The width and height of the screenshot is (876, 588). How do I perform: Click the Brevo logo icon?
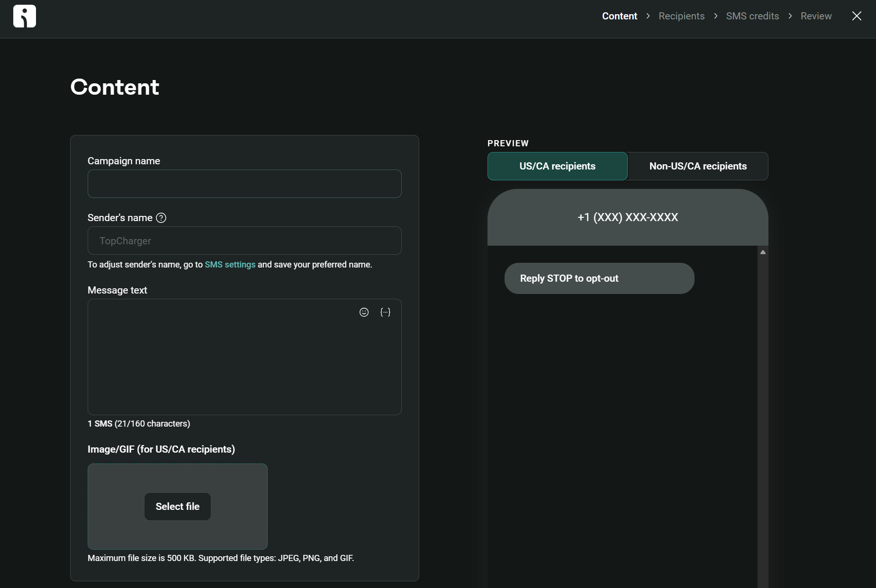point(25,16)
